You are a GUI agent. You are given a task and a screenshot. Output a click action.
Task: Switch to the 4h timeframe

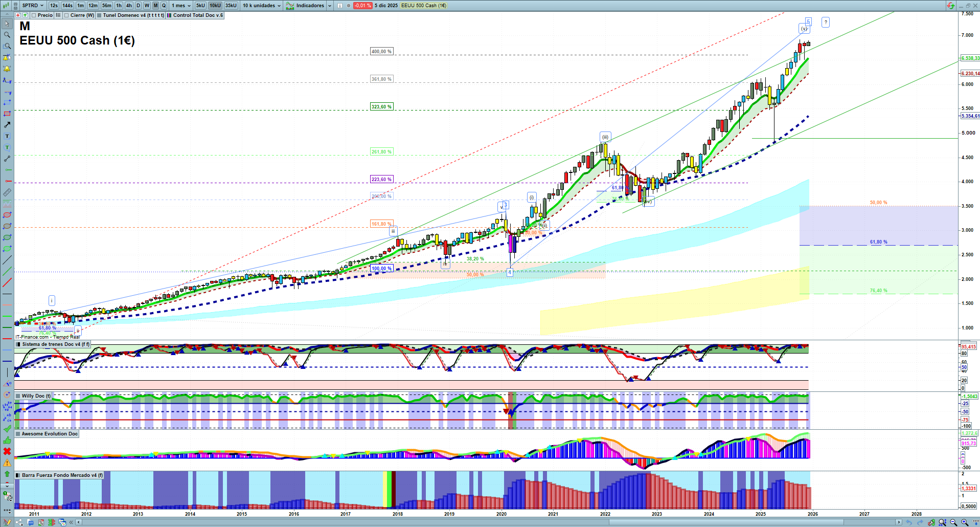click(x=129, y=6)
